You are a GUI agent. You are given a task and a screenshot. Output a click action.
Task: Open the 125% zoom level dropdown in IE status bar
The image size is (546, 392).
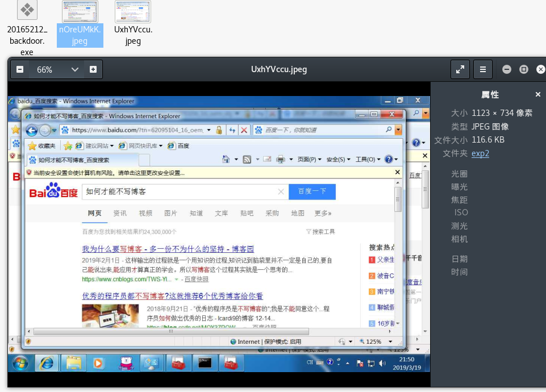(390, 342)
